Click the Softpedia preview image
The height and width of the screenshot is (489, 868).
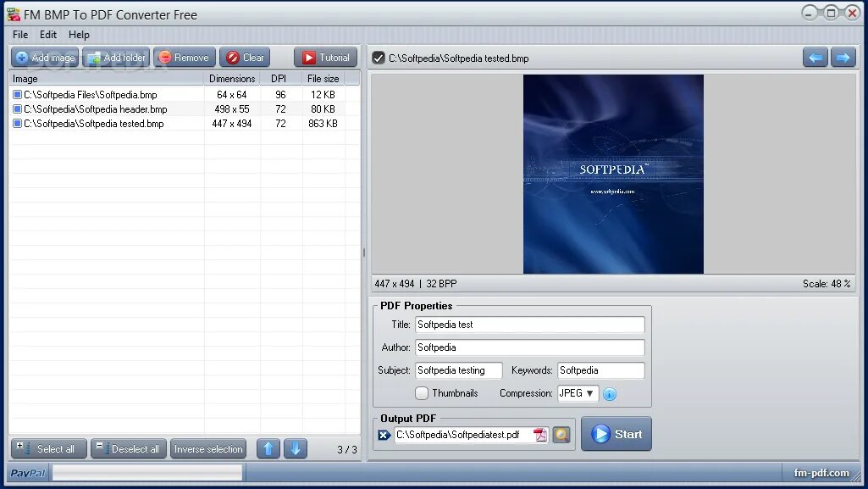click(613, 174)
